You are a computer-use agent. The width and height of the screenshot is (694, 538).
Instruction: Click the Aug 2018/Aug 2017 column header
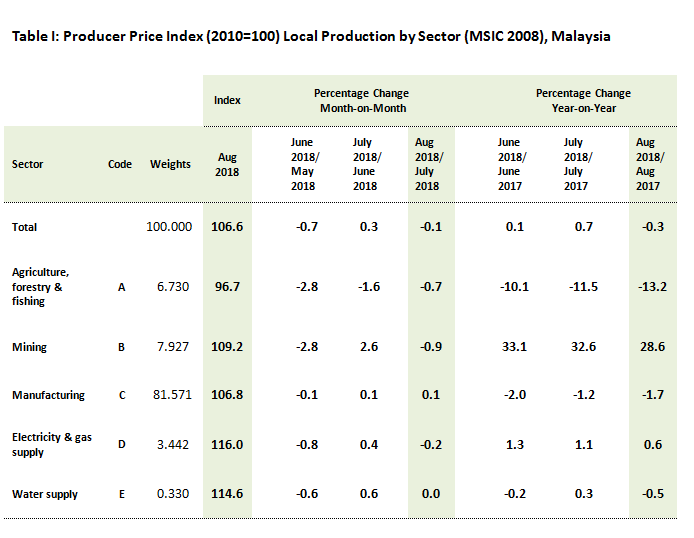pos(651,164)
